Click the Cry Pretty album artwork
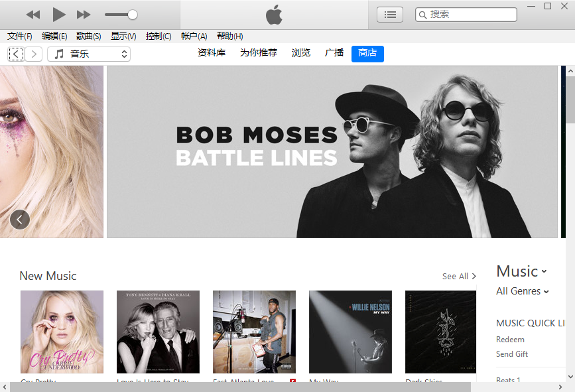The image size is (575, 392). point(62,332)
